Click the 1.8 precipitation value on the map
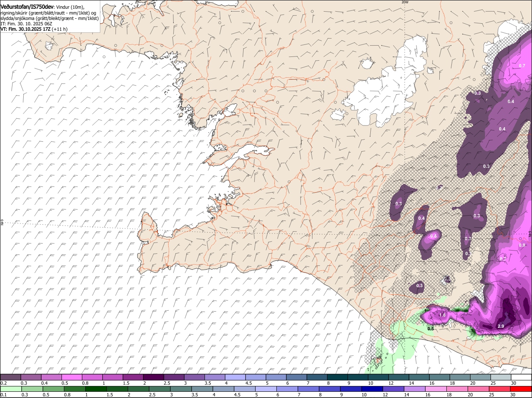 [x=442, y=315]
